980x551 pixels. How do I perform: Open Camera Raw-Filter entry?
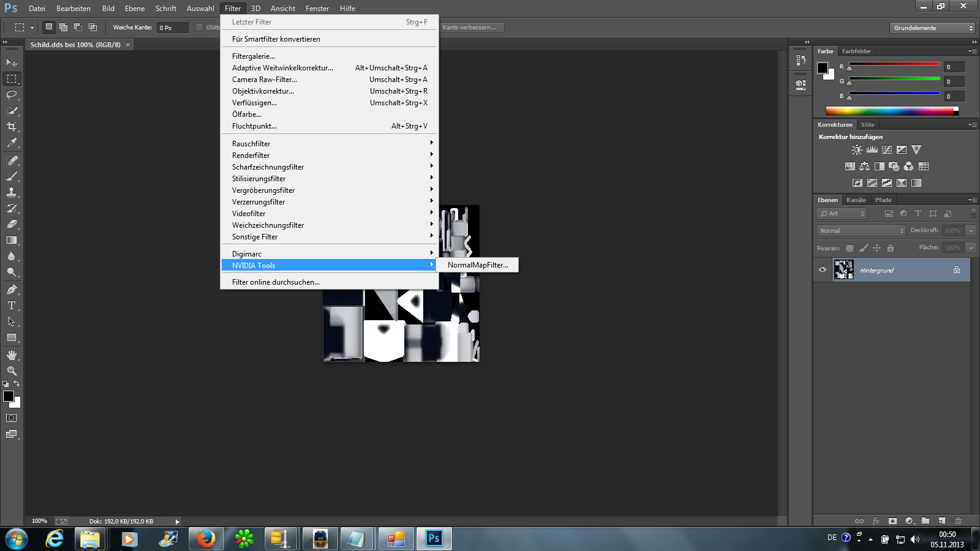pyautogui.click(x=330, y=80)
